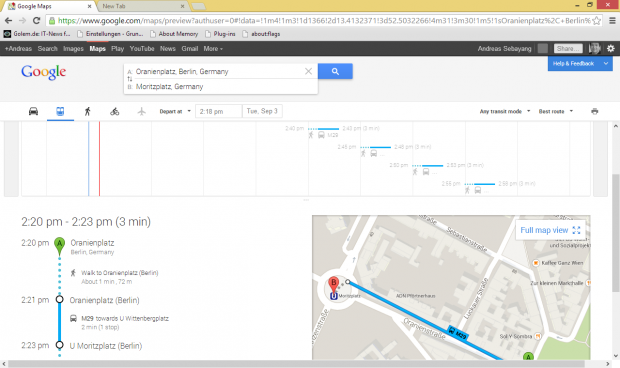620x368 pixels.
Task: Click the Share button
Action: (568, 49)
